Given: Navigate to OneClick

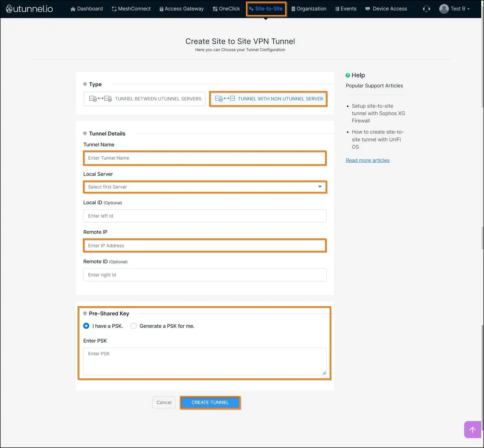Looking at the screenshot, I should [x=226, y=9].
